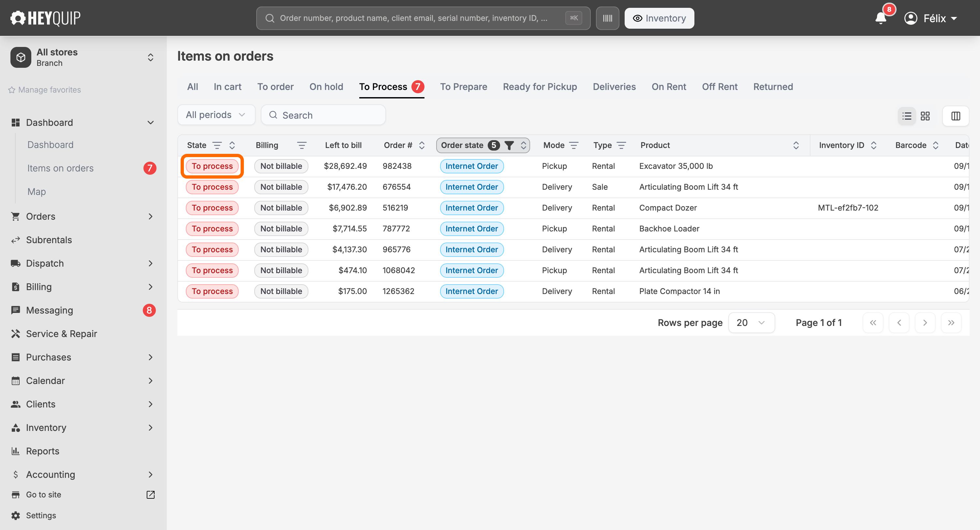Viewport: 980px width, 530px height.
Task: Open Rows per page dropdown
Action: [x=751, y=323]
